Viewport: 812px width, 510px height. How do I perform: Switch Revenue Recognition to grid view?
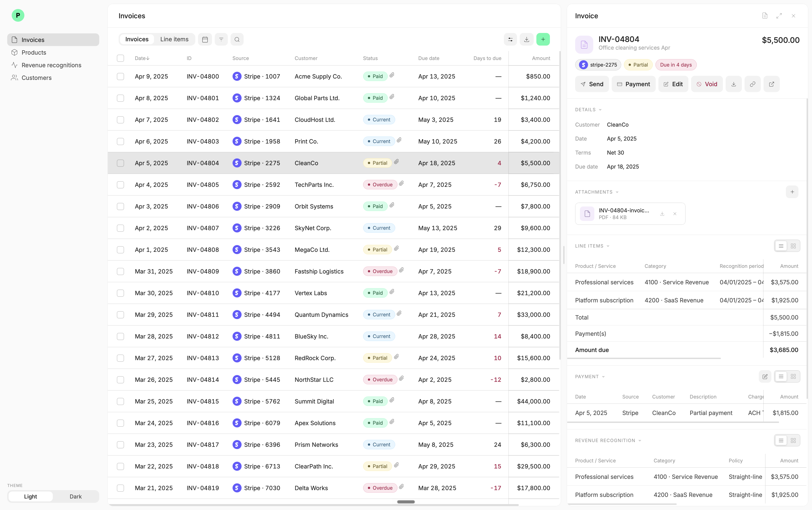coord(793,440)
